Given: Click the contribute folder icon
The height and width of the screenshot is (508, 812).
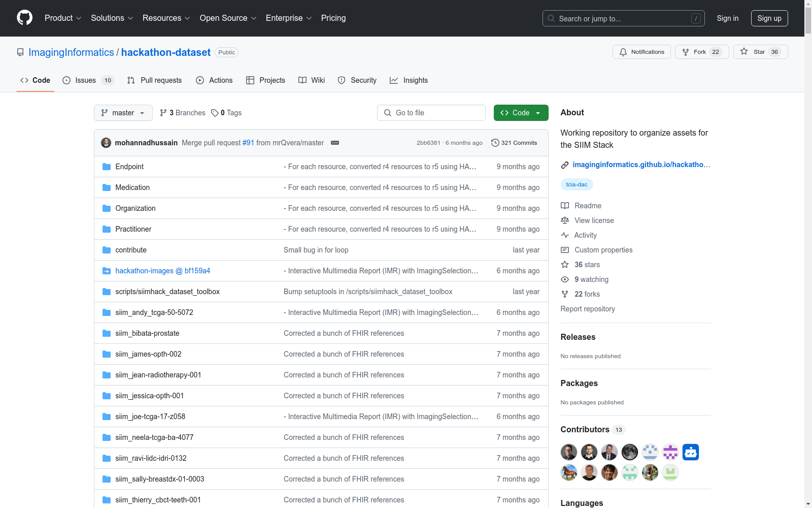Looking at the screenshot, I should click(107, 250).
